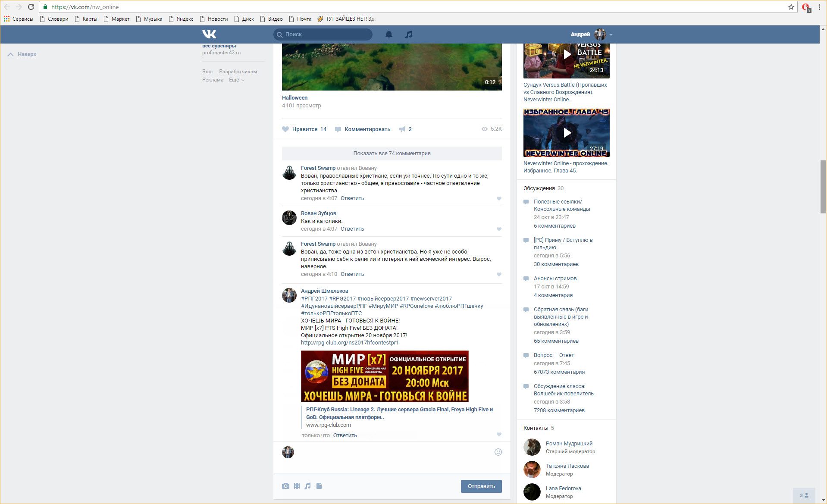The height and width of the screenshot is (504, 827).
Task: Play the Сундук Versus Battle video
Action: click(x=567, y=61)
